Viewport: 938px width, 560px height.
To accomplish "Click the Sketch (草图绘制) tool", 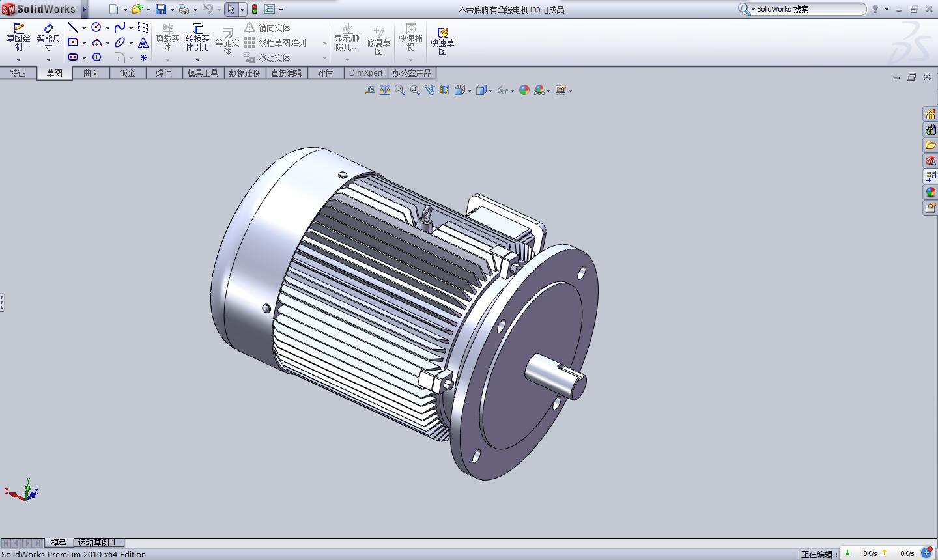I will tap(18, 38).
